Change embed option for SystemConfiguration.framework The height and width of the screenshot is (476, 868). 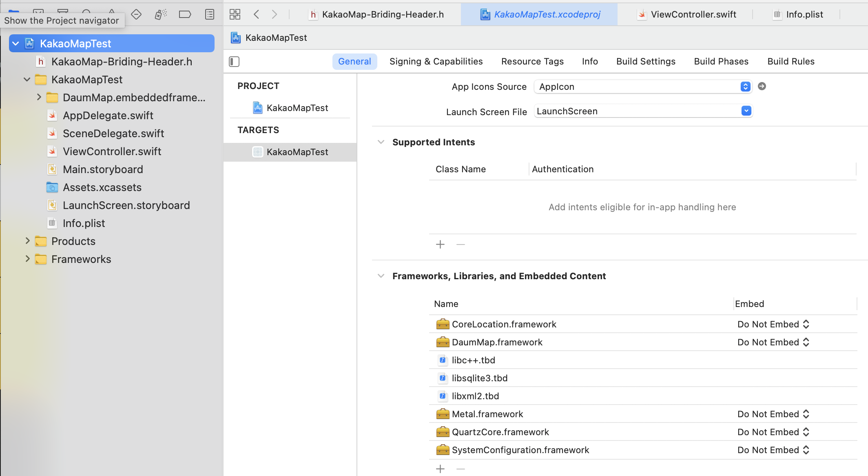click(773, 450)
